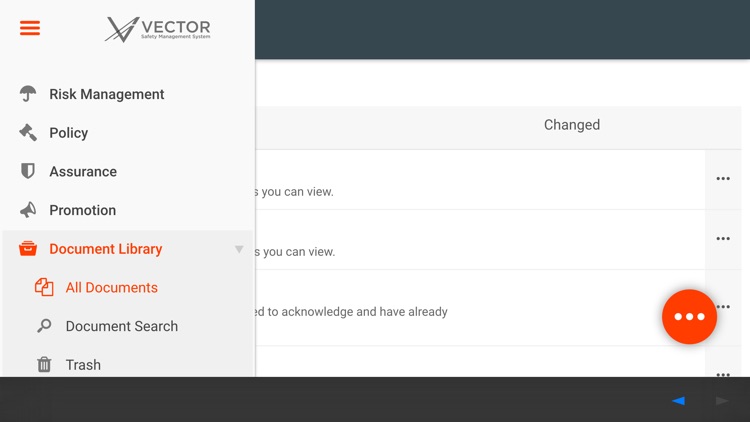Click the orange hamburger menu icon
Viewport: 750px width, 422px height.
[x=30, y=28]
